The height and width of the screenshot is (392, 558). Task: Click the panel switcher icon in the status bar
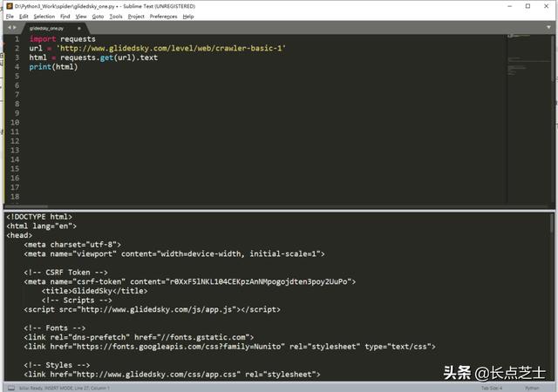click(11, 389)
